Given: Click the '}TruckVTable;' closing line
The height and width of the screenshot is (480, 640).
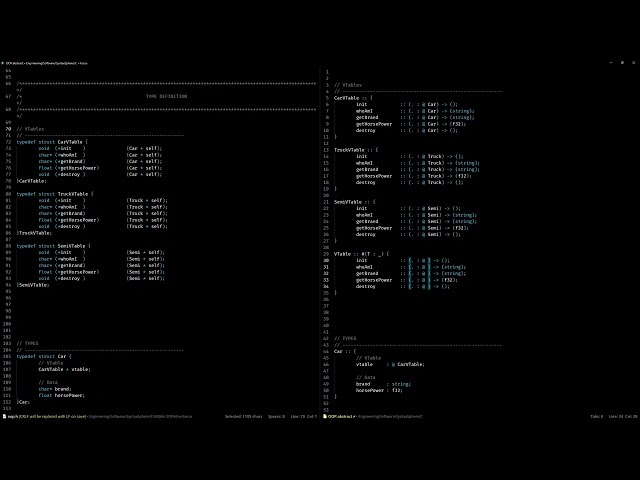Looking at the screenshot, I should (x=34, y=233).
